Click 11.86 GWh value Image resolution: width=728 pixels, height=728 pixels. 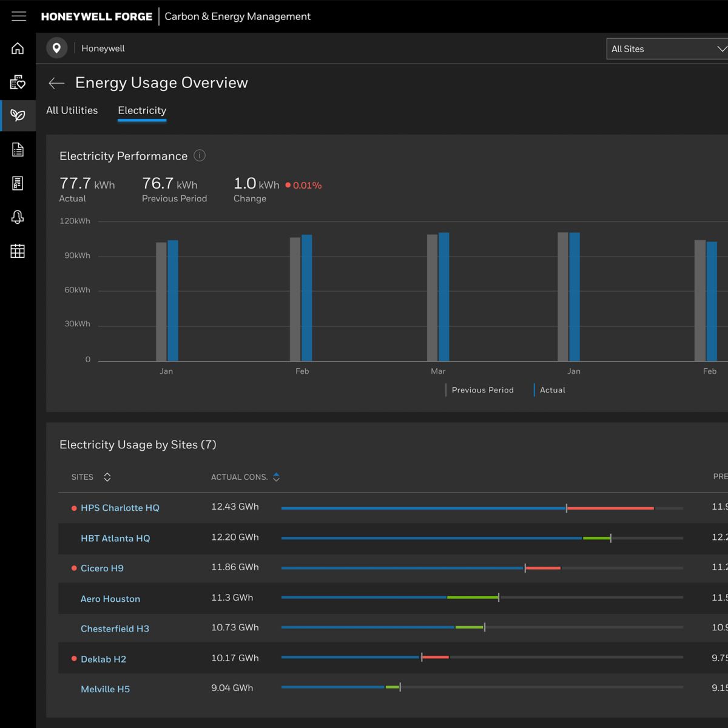[x=235, y=567]
